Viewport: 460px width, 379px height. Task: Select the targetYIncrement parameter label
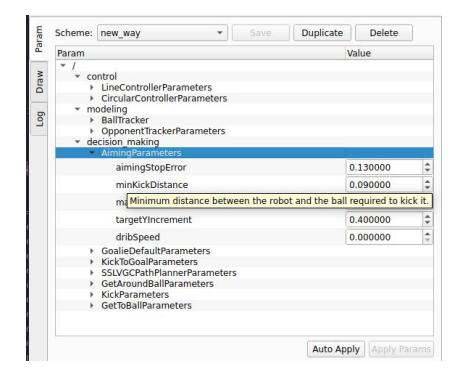(153, 220)
